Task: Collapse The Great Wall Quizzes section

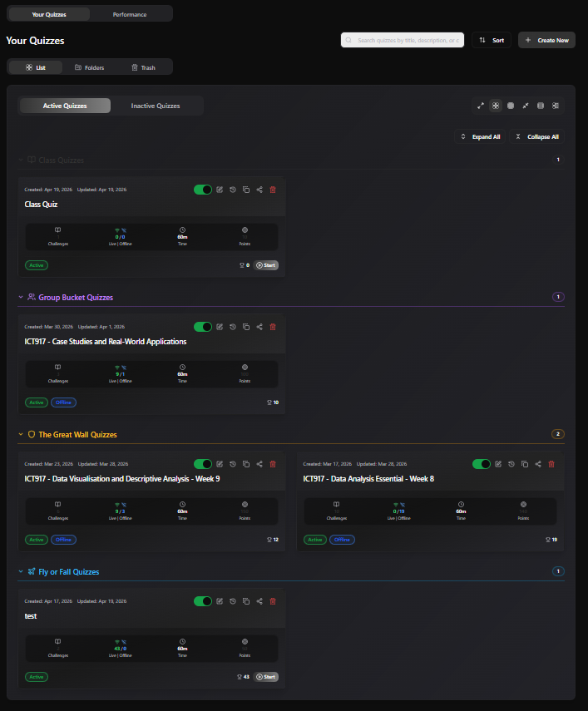Action: pyautogui.click(x=21, y=434)
